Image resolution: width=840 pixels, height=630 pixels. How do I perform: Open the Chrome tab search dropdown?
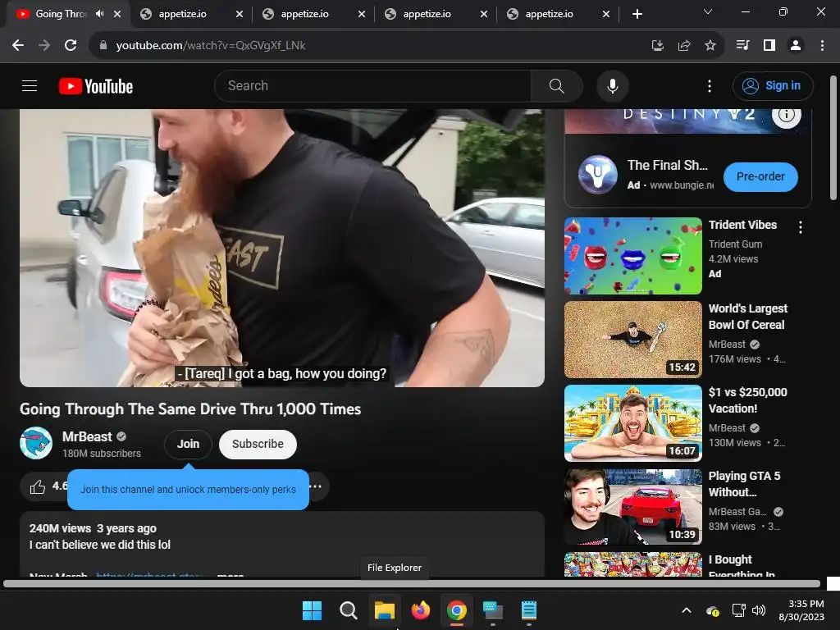click(x=708, y=11)
